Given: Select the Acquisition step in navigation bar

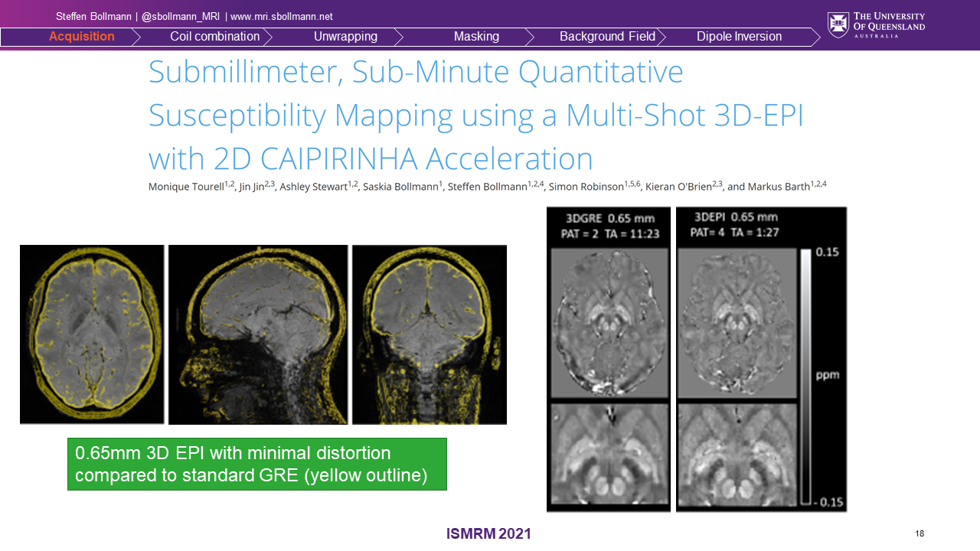Looking at the screenshot, I should pos(81,37).
